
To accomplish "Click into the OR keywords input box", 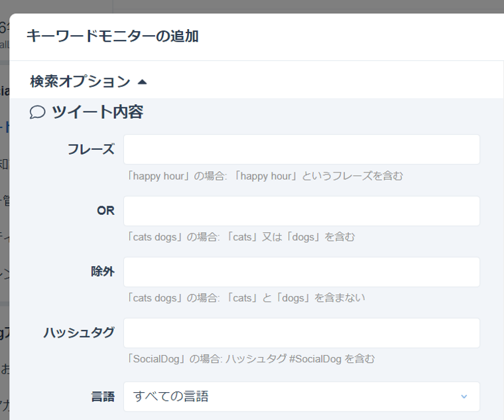I will (x=301, y=211).
